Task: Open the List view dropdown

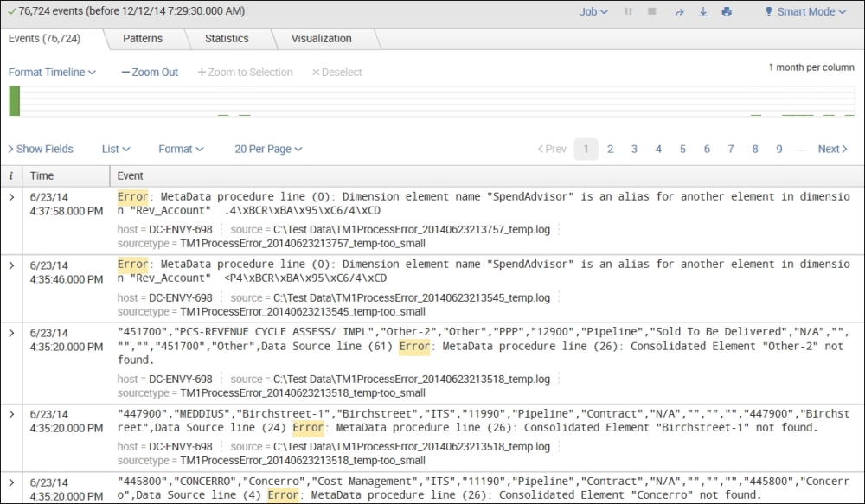Action: pos(116,149)
